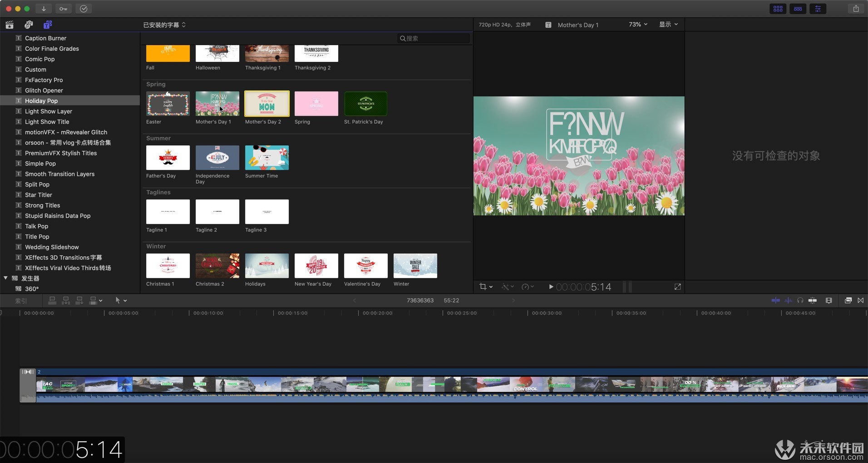The width and height of the screenshot is (868, 463).
Task: Select the Star Titler category
Action: 70,195
